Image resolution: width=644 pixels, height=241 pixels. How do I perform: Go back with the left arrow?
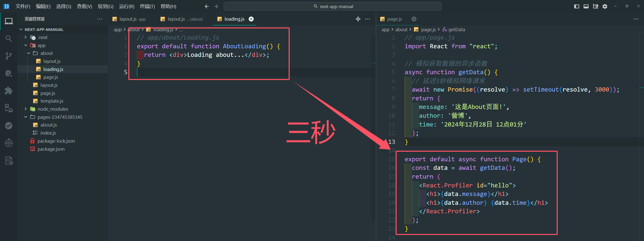click(207, 6)
